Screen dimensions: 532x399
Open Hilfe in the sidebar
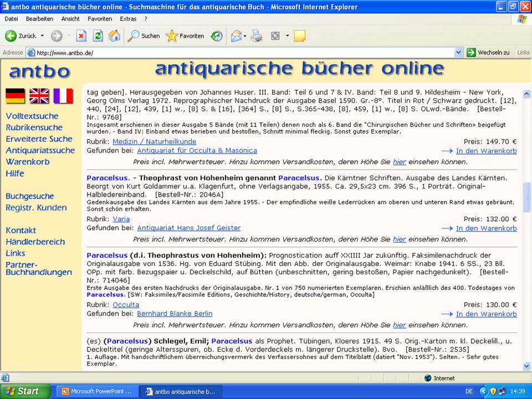tap(15, 173)
